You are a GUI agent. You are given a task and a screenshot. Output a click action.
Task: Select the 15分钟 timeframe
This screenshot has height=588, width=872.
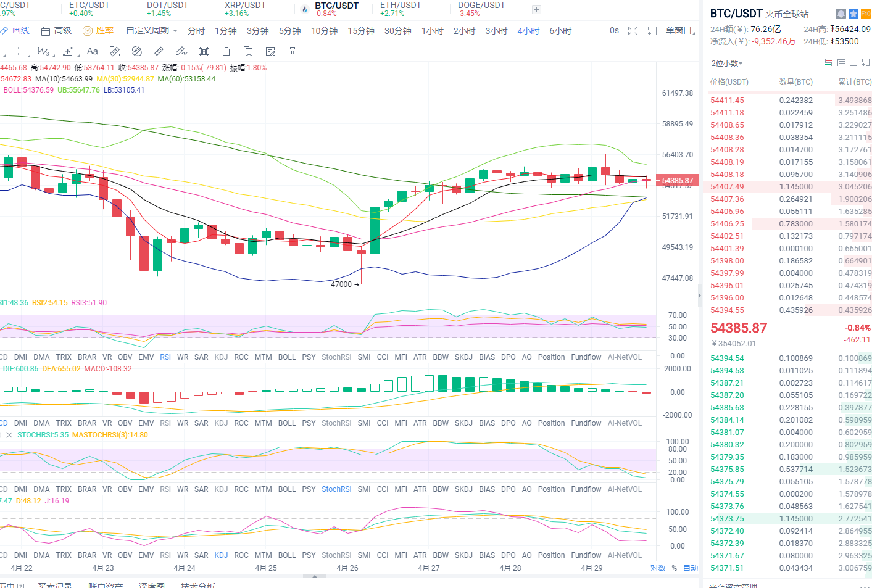[x=360, y=31]
